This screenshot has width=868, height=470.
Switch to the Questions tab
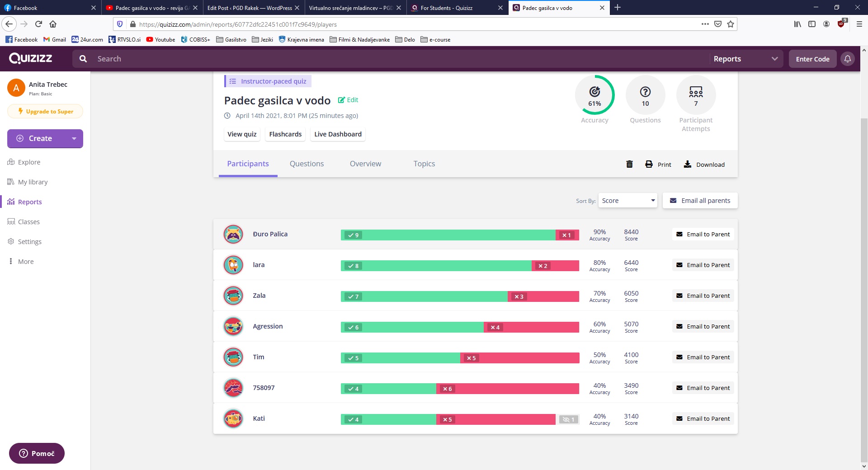click(x=307, y=164)
